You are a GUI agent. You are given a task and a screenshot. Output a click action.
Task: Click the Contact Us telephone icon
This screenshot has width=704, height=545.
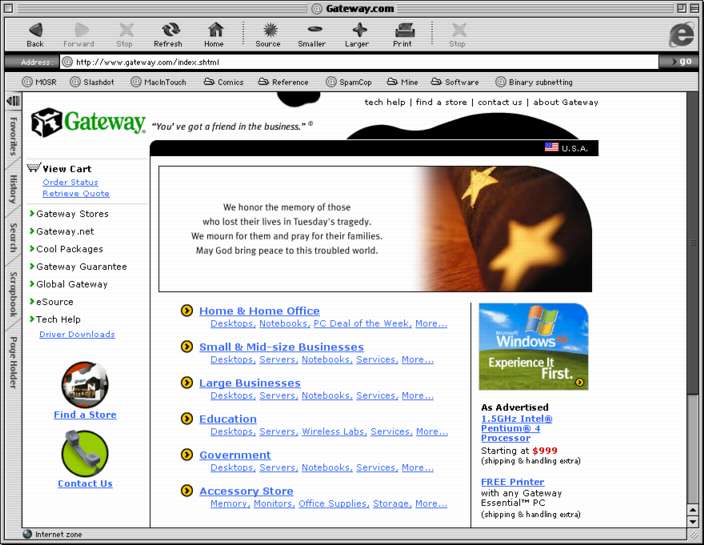(x=85, y=453)
